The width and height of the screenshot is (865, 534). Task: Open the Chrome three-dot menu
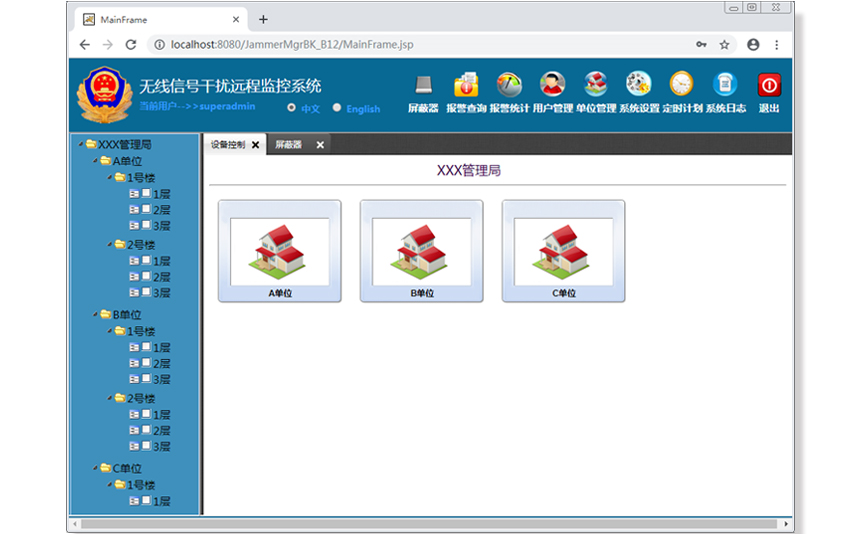(x=777, y=45)
